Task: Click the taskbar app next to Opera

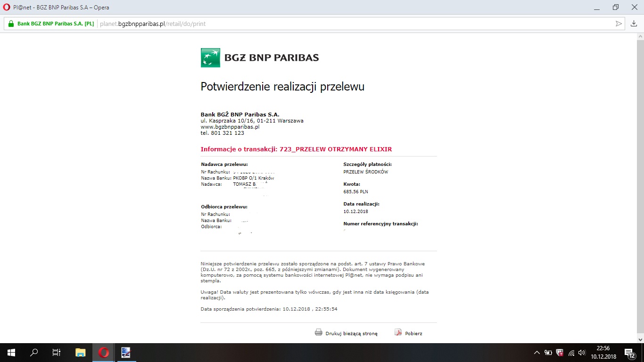Action: point(126,353)
